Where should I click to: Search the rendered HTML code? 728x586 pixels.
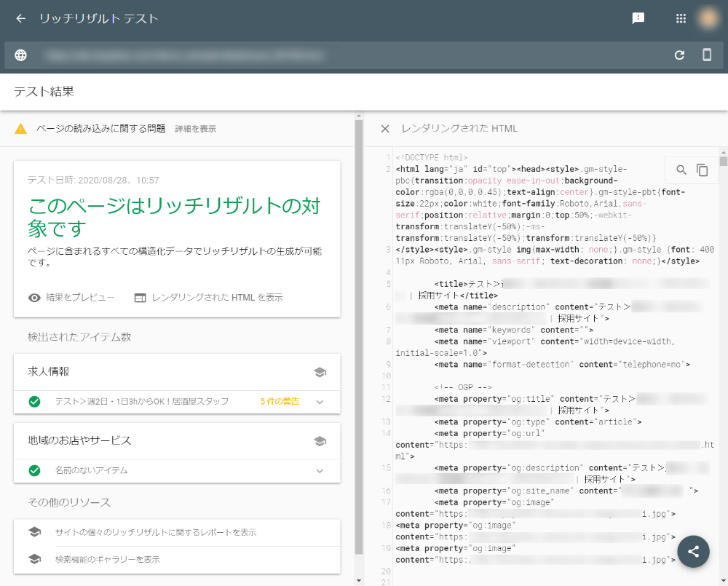[681, 170]
